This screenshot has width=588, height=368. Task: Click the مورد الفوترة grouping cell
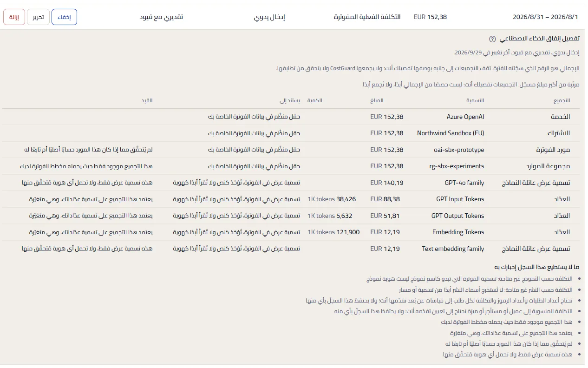pos(553,150)
